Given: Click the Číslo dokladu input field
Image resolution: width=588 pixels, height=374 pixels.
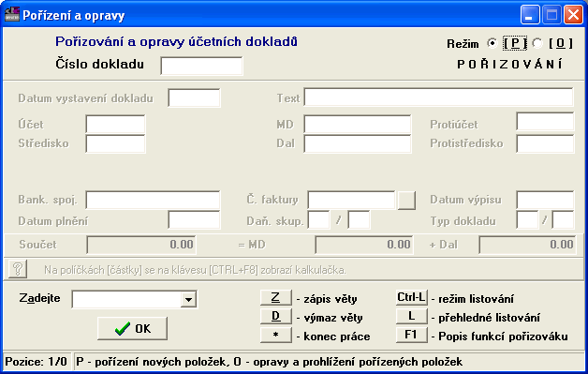Looking at the screenshot, I should [x=201, y=66].
